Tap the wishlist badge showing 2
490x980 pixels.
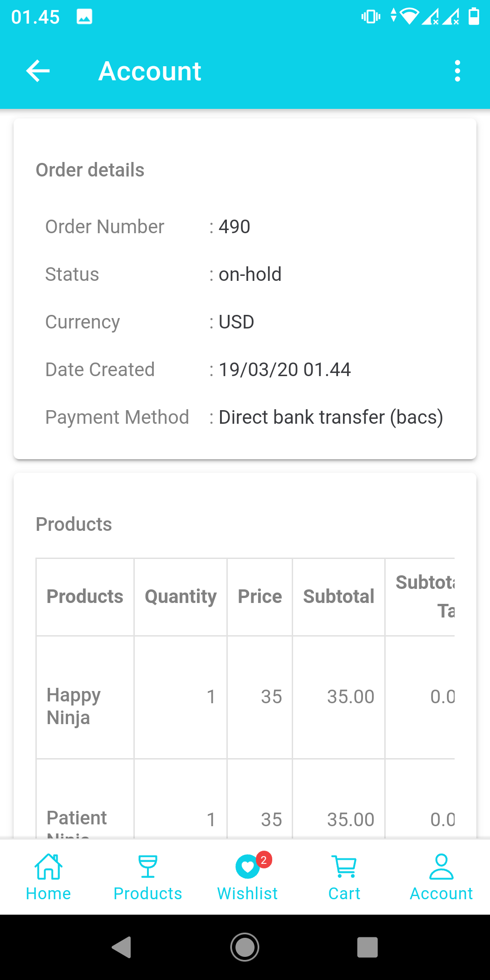pos(264,860)
